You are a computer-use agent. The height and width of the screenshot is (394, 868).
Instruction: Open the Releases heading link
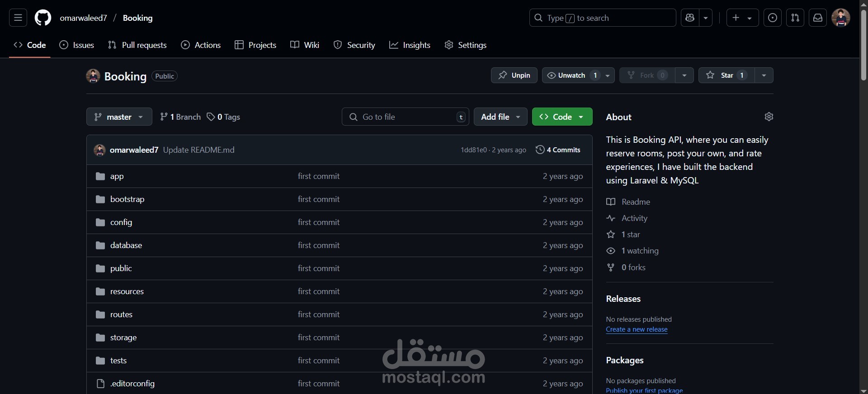tap(623, 299)
